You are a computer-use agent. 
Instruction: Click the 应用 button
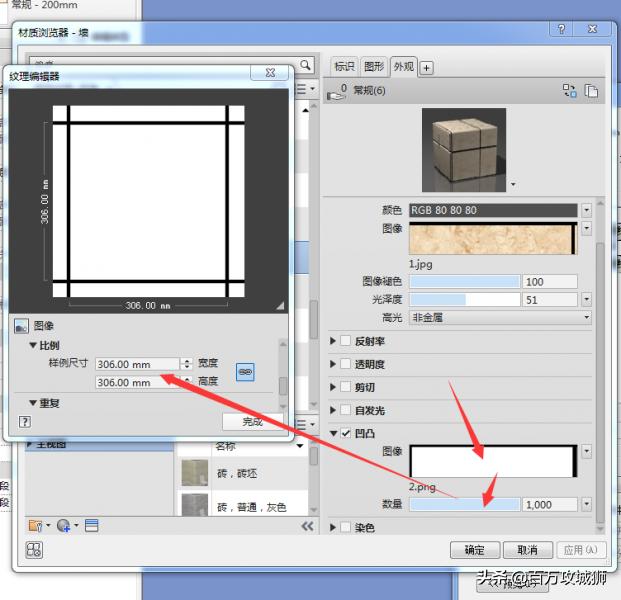coord(581,550)
